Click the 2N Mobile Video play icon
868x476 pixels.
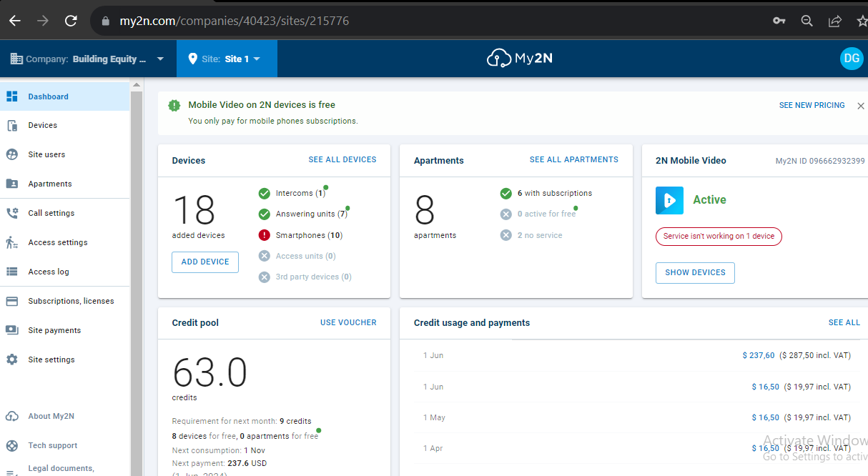pos(669,200)
